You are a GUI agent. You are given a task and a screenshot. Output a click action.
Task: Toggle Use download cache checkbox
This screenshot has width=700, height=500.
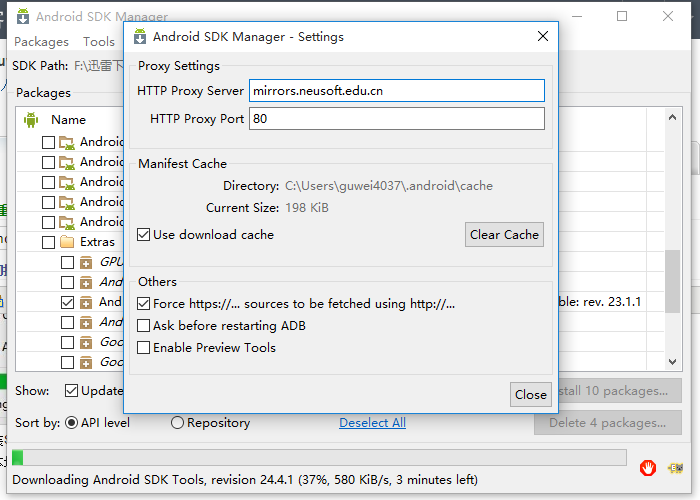tap(143, 234)
